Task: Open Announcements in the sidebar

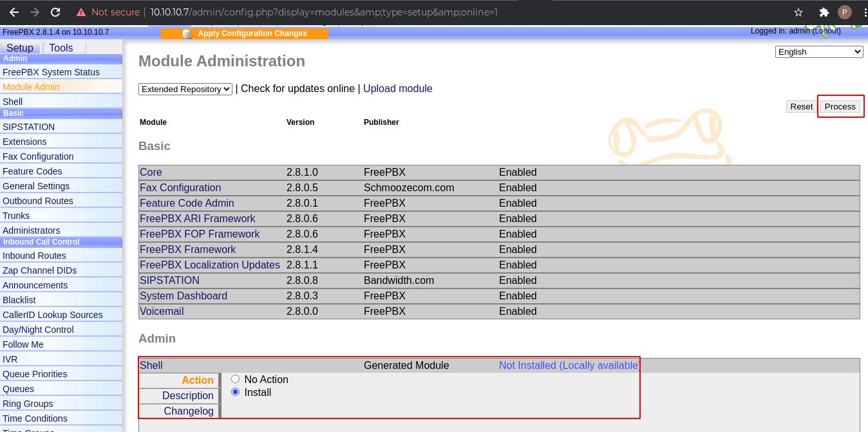Action: [x=61, y=285]
